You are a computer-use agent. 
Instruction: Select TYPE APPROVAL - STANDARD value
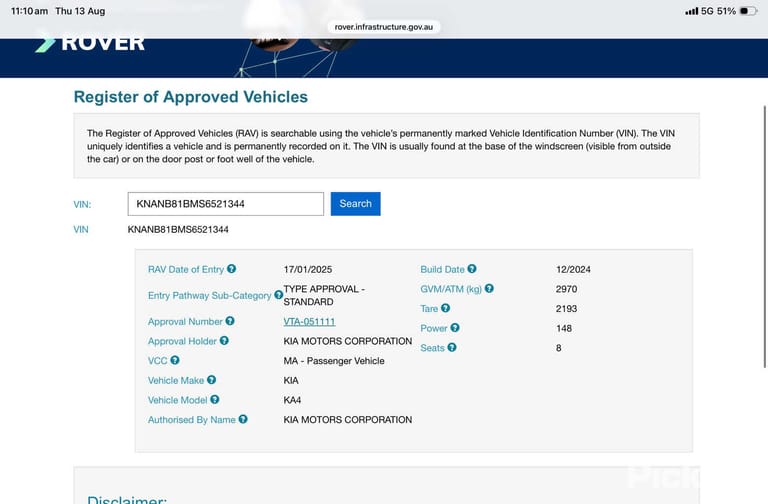pos(324,295)
